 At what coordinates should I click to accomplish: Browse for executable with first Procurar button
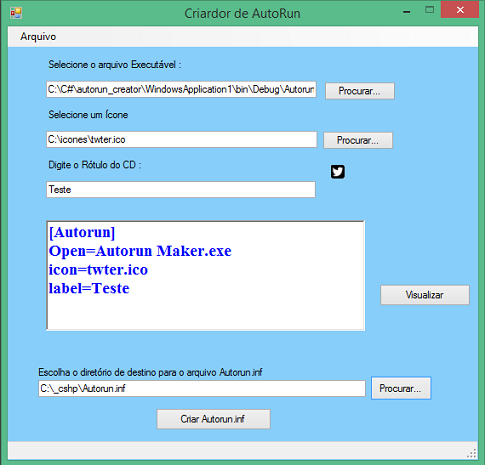(360, 91)
